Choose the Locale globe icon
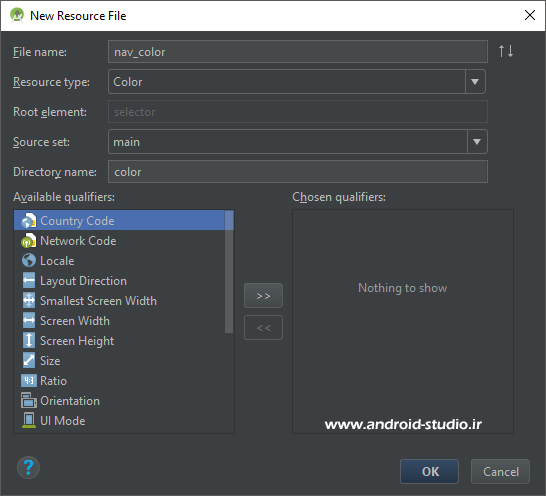 click(x=29, y=261)
